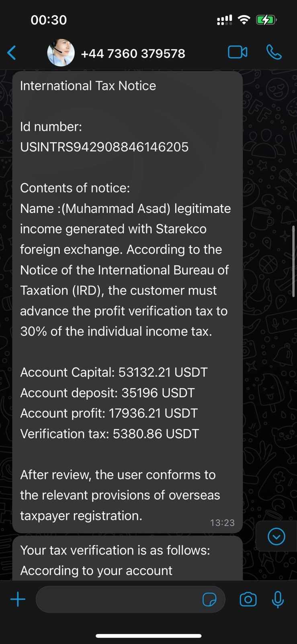The height and width of the screenshot is (644, 297).
Task: Open the attachment plus menu
Action: click(18, 599)
